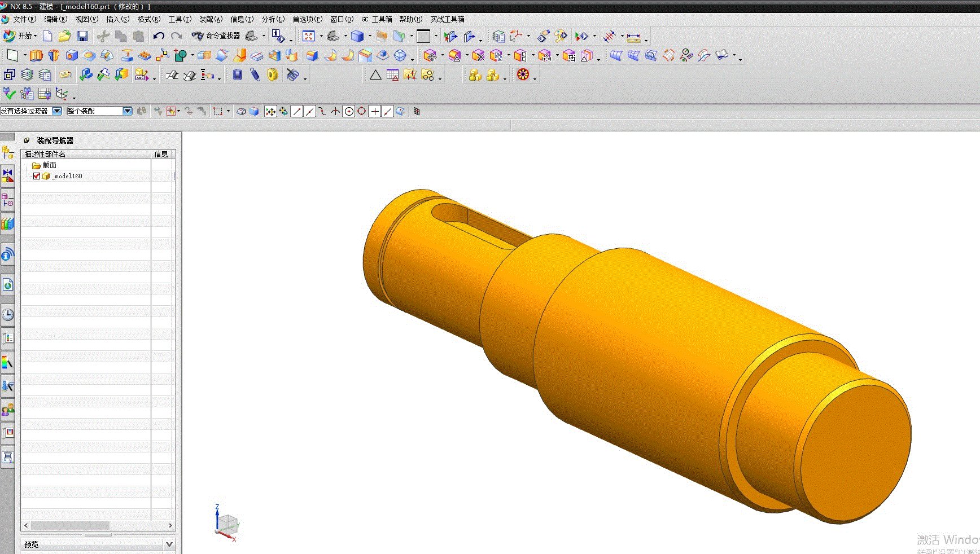980x554 pixels.
Task: Open the Reuse Library books icon
Action: coord(7,224)
